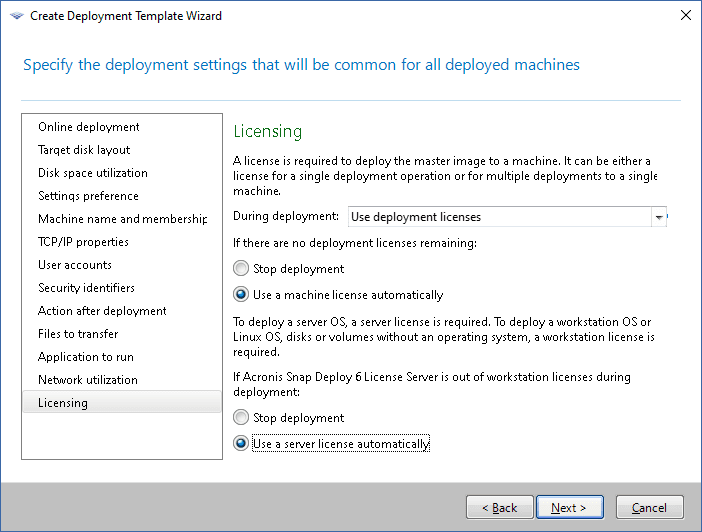Image resolution: width=702 pixels, height=532 pixels.
Task: Close the Create Deployment Template Wizard
Action: point(685,16)
